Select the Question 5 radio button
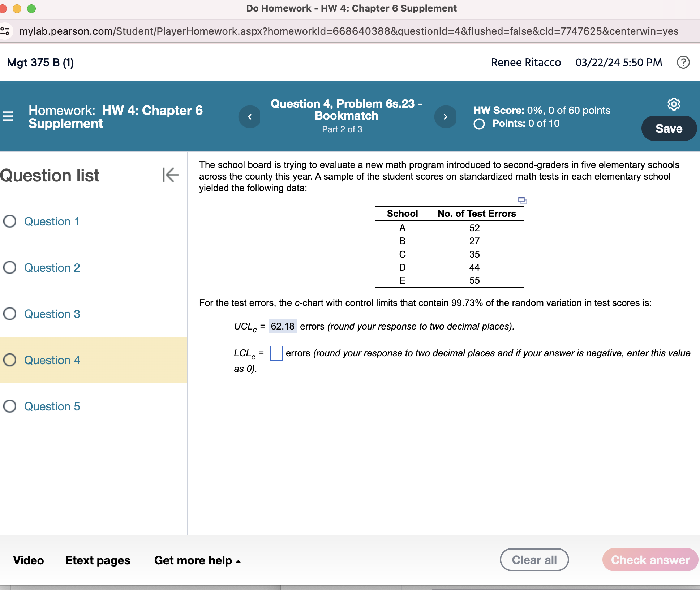The image size is (700, 590). pyautogui.click(x=10, y=406)
